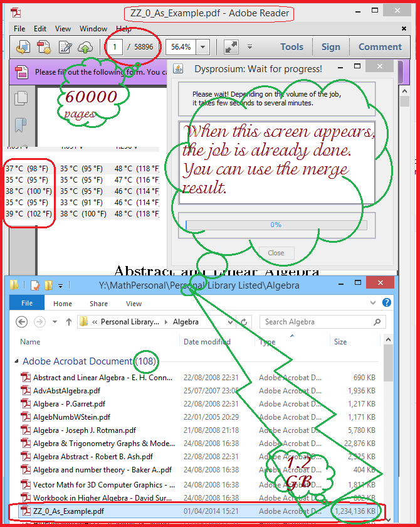Click the Up one level arrow
Viewport: 420px width, 527px height.
point(69,322)
